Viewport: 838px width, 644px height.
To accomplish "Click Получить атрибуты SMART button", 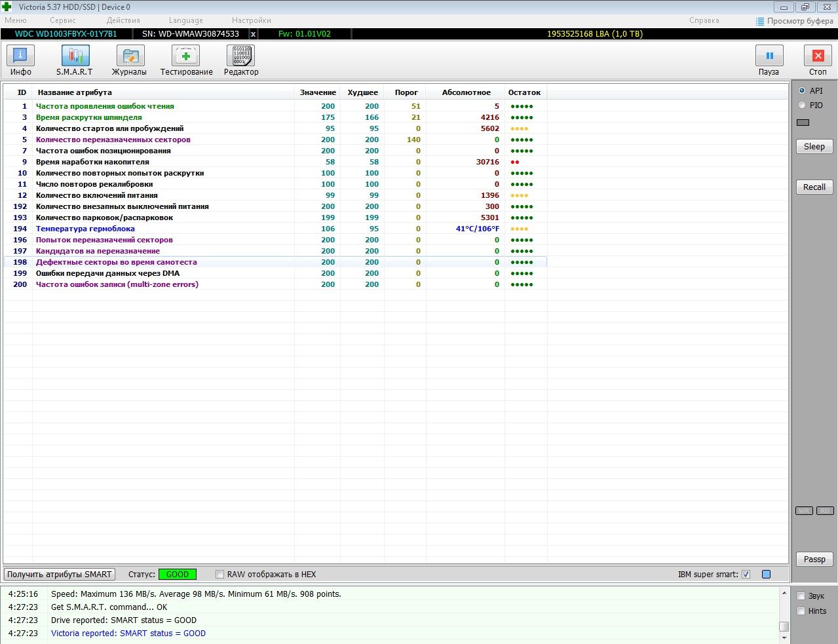I will (60, 575).
